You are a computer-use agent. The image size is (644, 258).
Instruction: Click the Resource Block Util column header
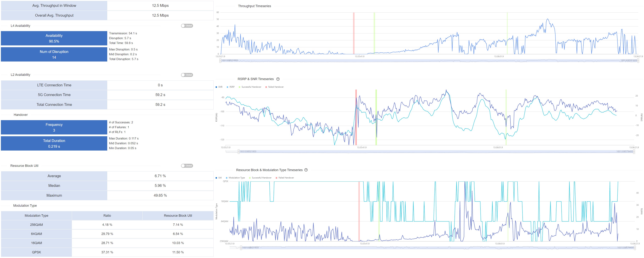click(178, 215)
